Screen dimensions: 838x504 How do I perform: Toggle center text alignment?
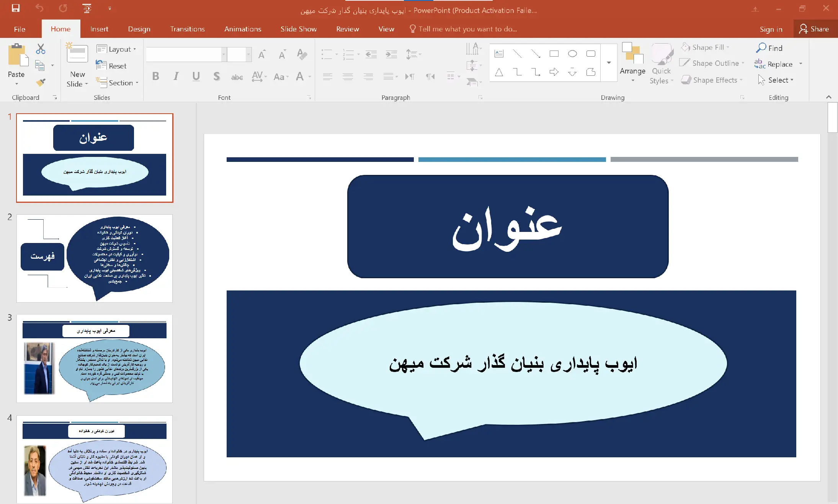tap(348, 77)
